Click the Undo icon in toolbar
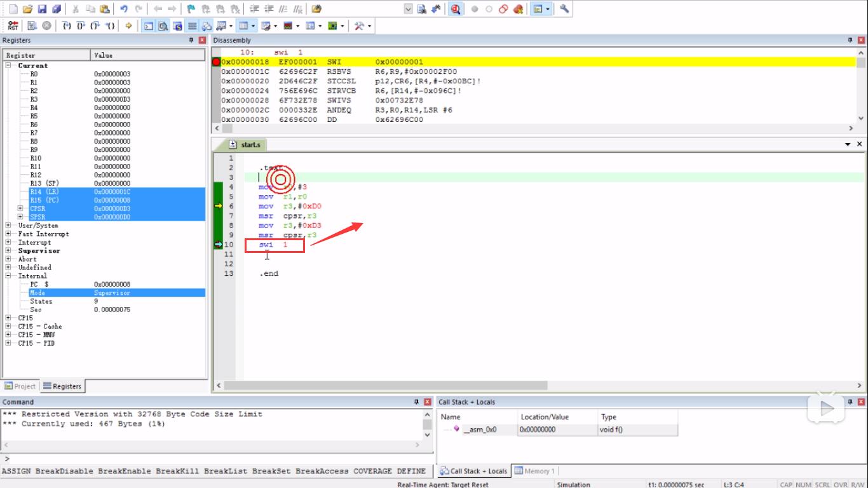 (x=124, y=9)
